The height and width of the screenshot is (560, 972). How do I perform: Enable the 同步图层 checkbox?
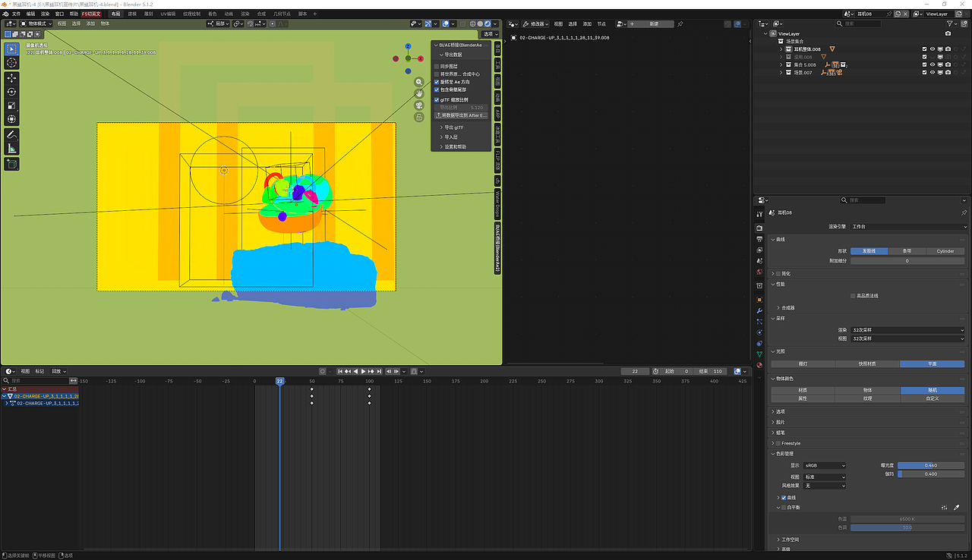[x=437, y=66]
